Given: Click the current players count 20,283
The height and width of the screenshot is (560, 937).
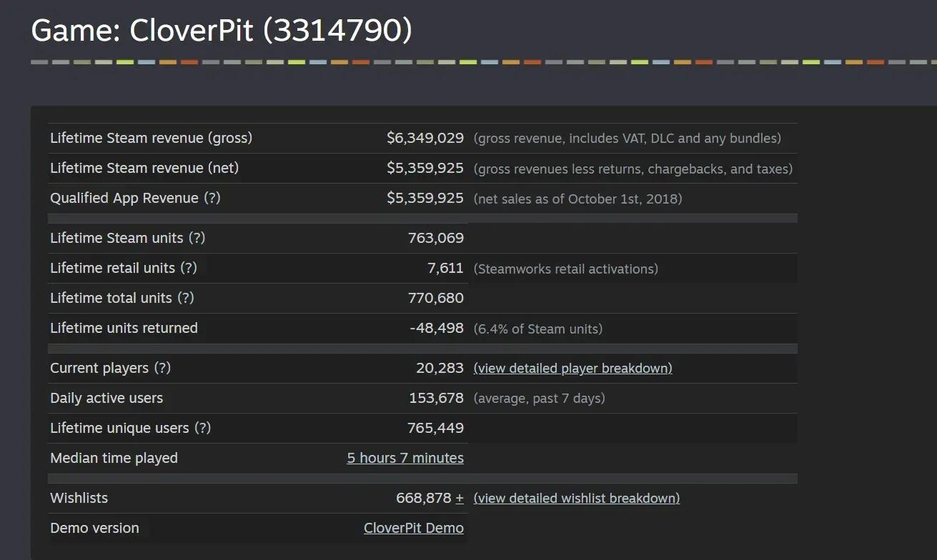Looking at the screenshot, I should pyautogui.click(x=440, y=368).
